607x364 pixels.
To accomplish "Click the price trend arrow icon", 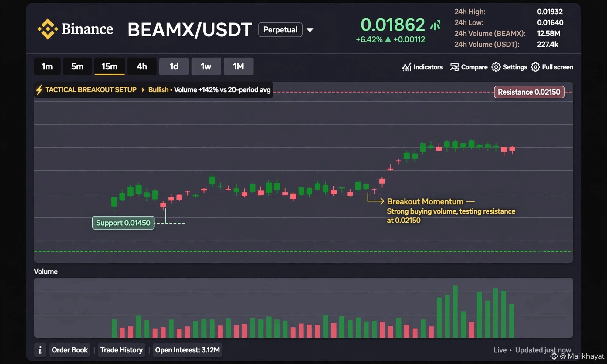I will point(435,25).
